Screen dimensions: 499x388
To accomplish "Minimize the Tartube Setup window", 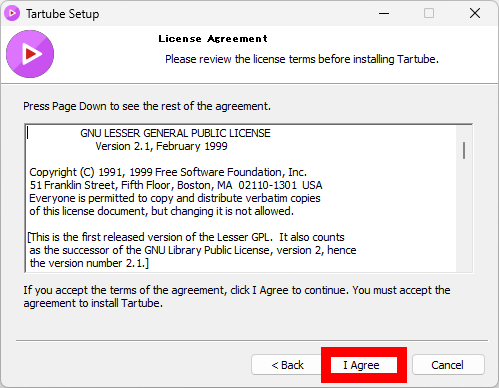I will (x=384, y=13).
